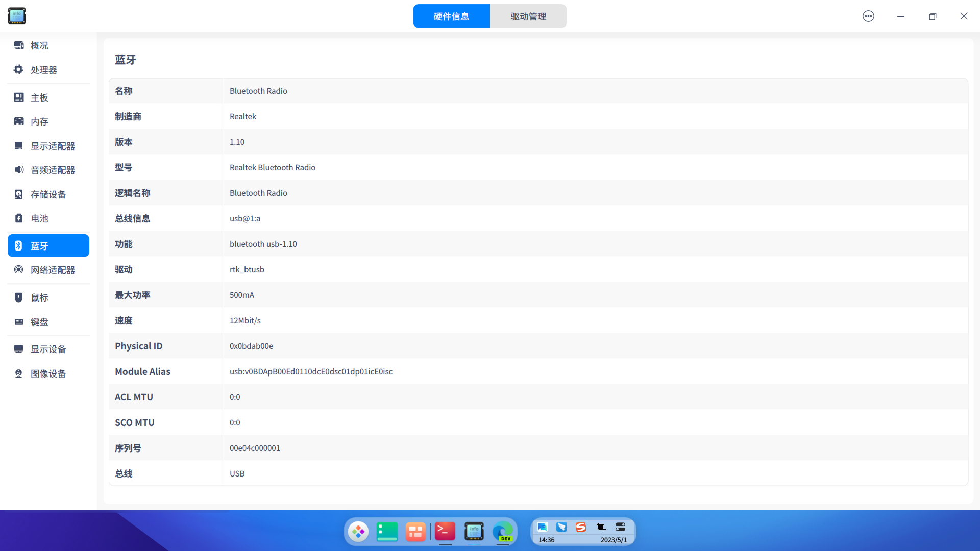Open the 图像设备 image device section
This screenshot has width=980, height=551.
(x=48, y=373)
